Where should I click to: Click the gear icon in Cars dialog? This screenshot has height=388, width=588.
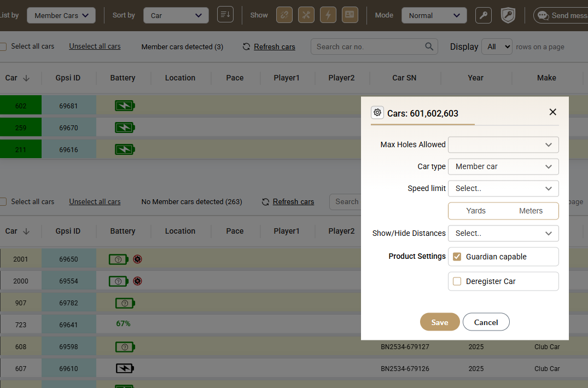[377, 113]
